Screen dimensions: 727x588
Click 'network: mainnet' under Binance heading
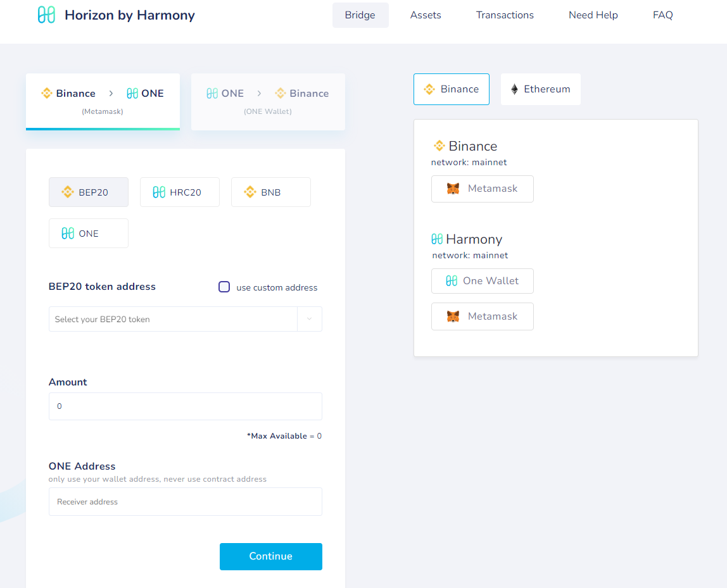pos(469,162)
